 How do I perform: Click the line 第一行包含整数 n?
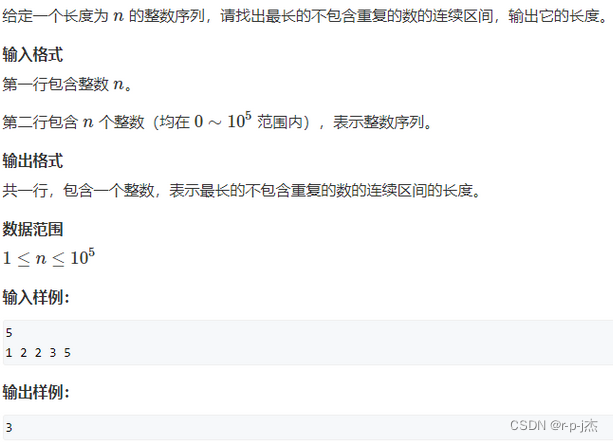click(x=67, y=84)
